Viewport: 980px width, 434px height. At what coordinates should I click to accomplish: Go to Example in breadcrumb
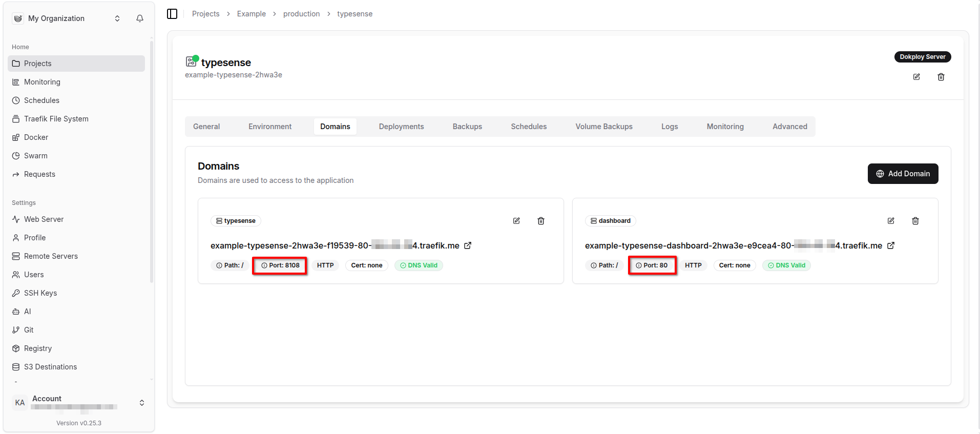(x=251, y=14)
